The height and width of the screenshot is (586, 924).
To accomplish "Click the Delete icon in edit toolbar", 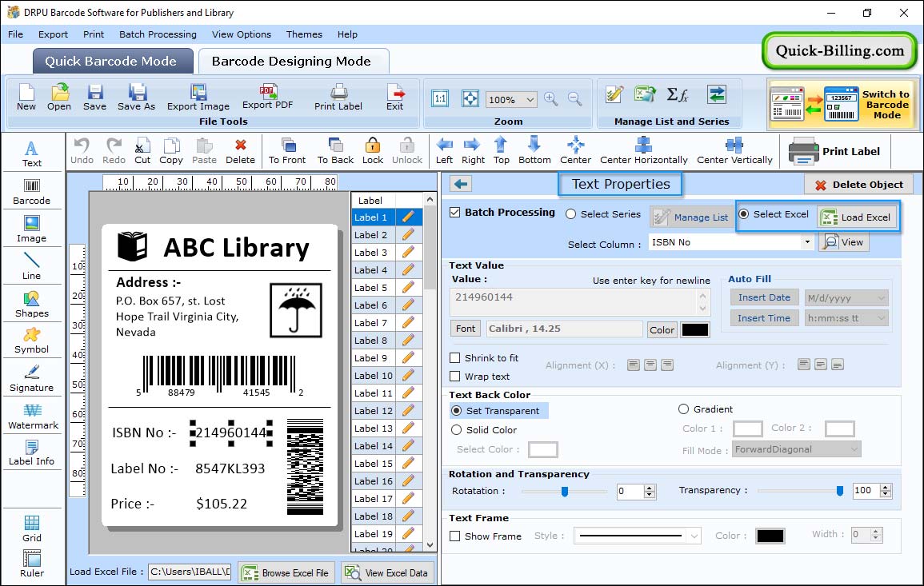I will 241,151.
